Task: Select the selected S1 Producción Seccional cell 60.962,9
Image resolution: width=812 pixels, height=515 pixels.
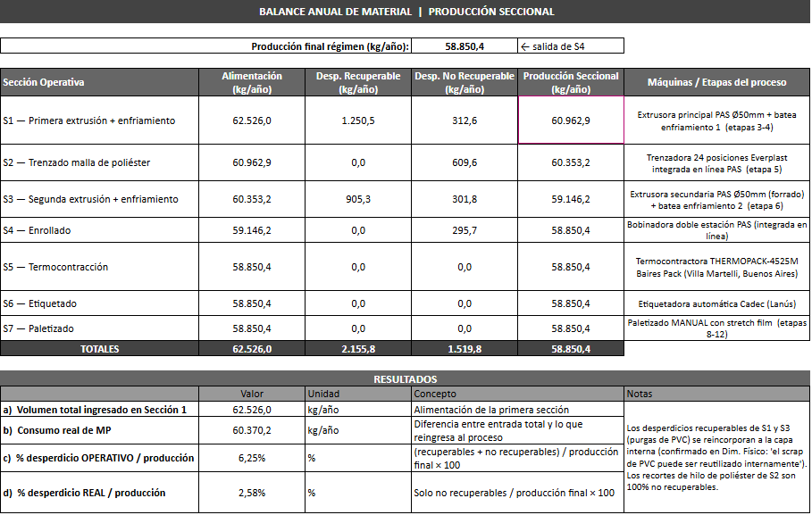Action: (x=571, y=120)
